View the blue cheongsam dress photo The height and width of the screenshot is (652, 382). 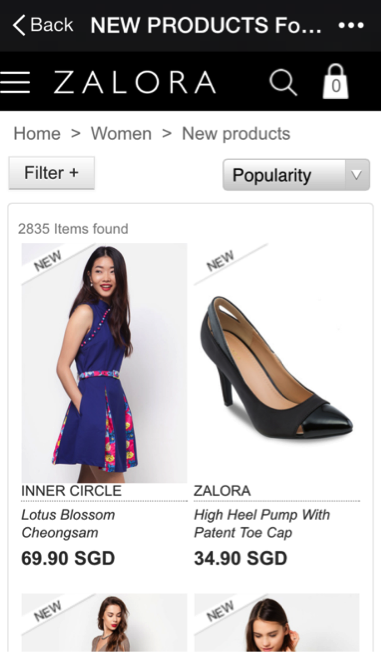point(104,363)
